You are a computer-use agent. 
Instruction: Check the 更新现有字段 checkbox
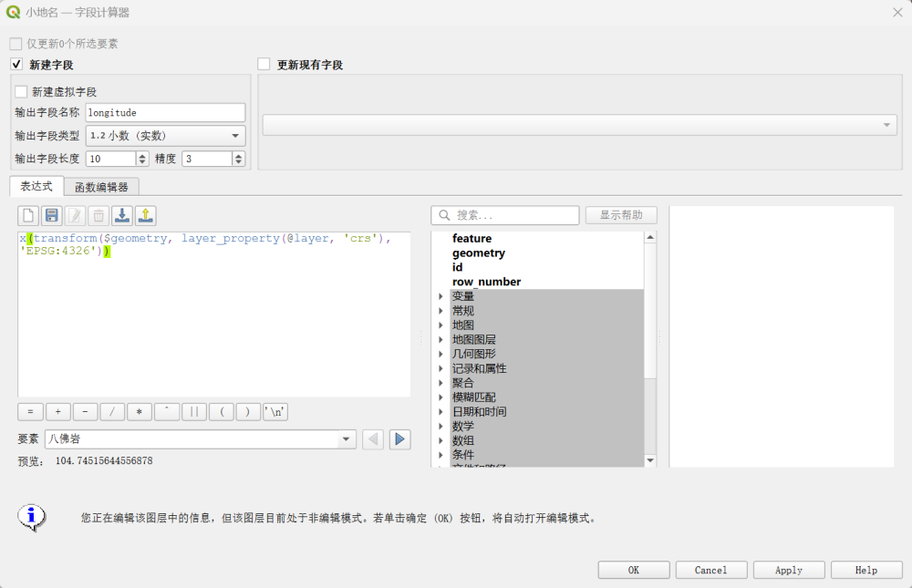264,65
